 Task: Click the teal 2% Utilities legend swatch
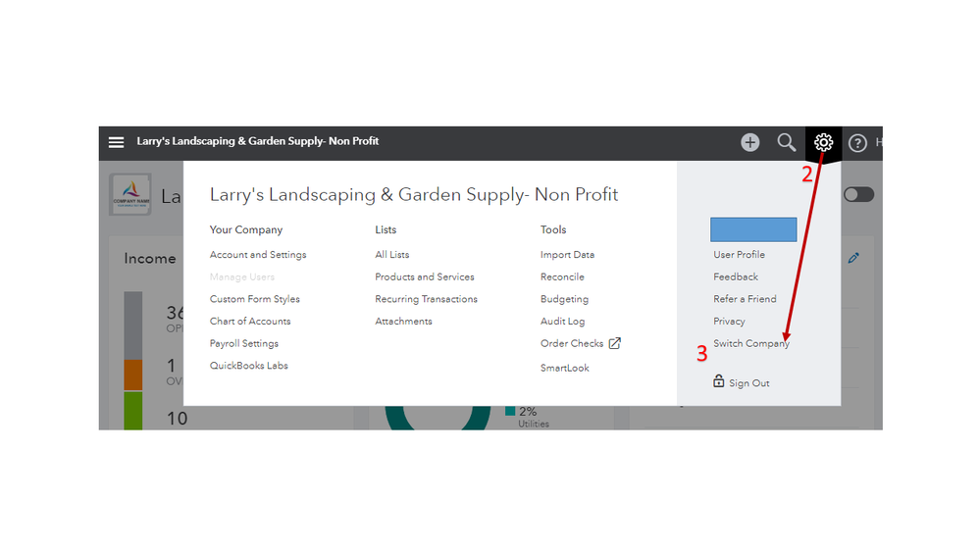[x=510, y=411]
